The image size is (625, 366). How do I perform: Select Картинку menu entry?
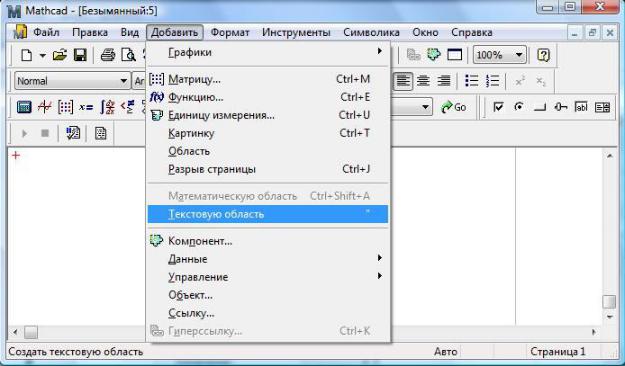[267, 133]
